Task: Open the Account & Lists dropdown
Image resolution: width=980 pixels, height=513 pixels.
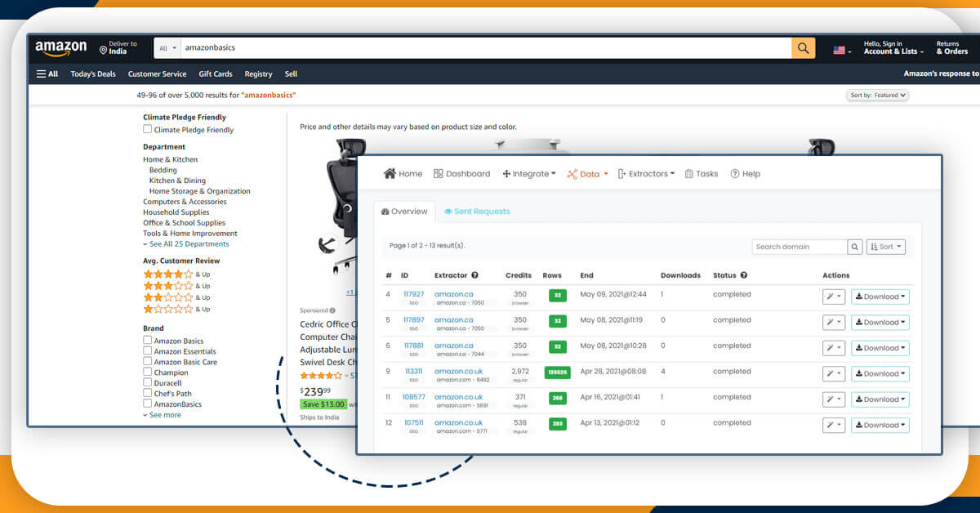Action: (x=893, y=48)
